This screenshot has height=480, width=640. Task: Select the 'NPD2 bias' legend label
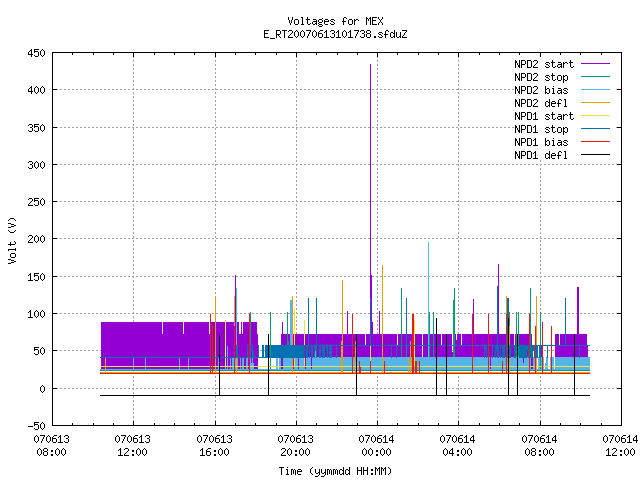(x=541, y=90)
